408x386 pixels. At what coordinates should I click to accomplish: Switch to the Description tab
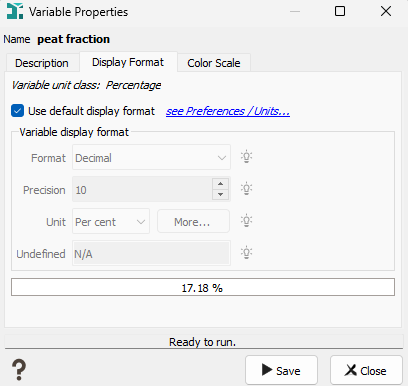point(42,63)
